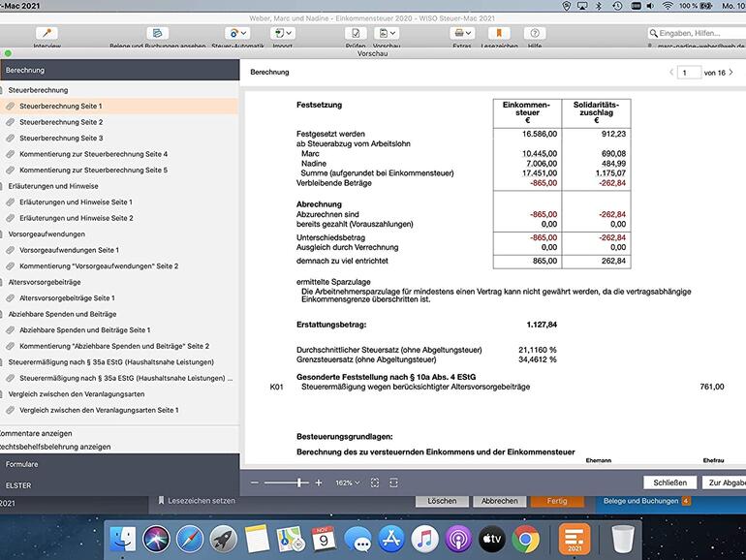Screen dimensions: 746x560
Task: Switch to the ELSTER section
Action: tap(119, 485)
